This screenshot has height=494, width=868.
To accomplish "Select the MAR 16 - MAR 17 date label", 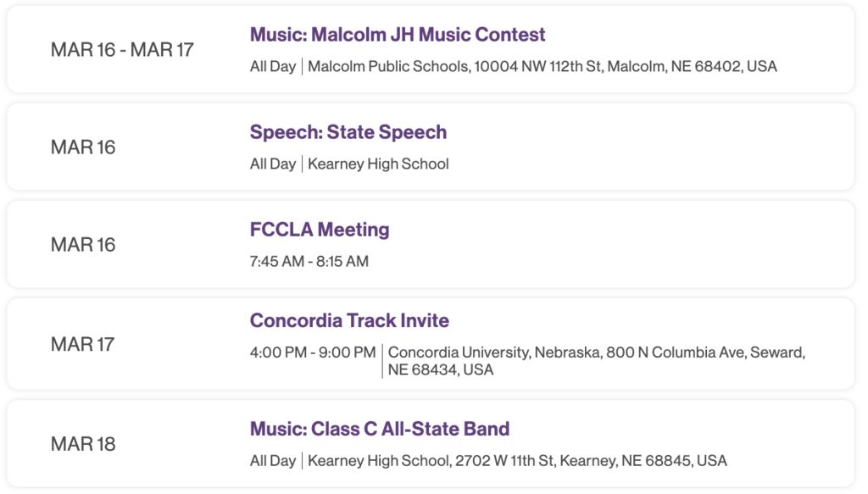I will 122,50.
